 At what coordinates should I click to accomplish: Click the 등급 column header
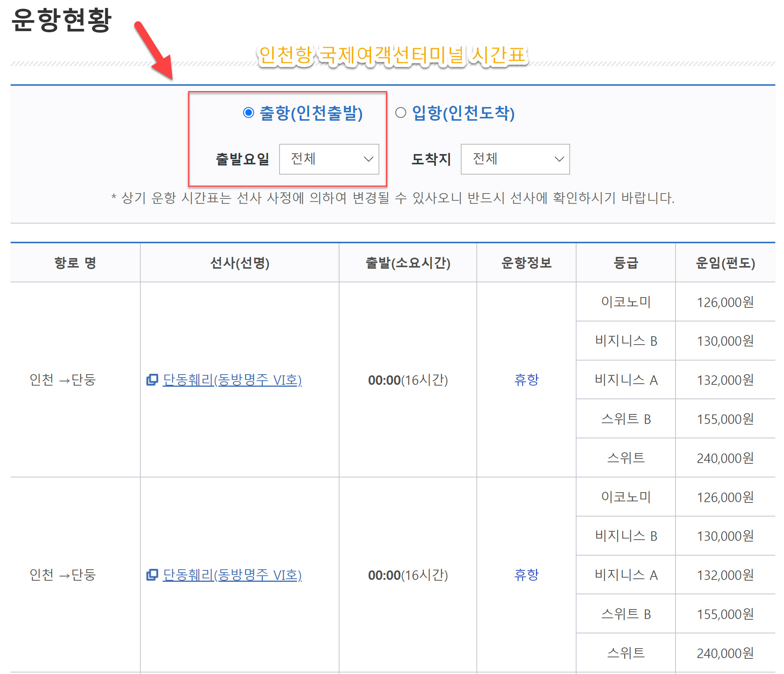(626, 263)
